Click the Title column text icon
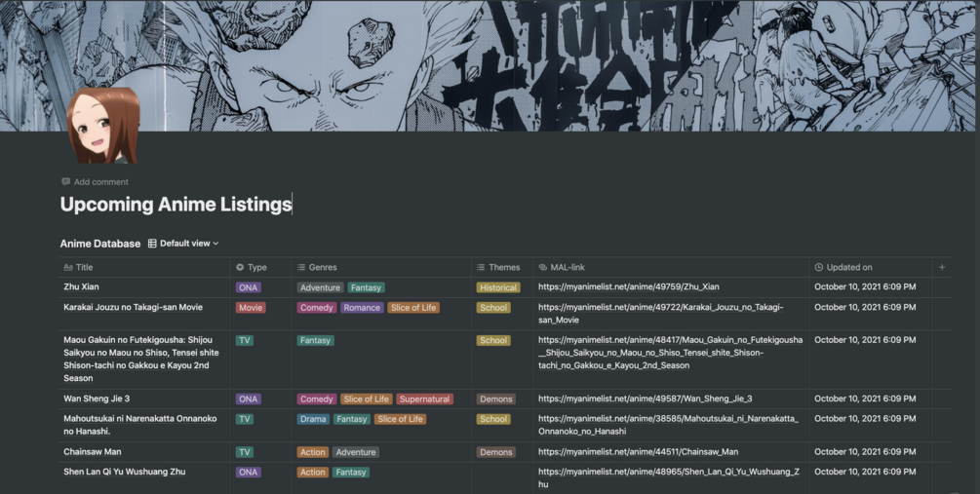This screenshot has width=980, height=494. [68, 267]
